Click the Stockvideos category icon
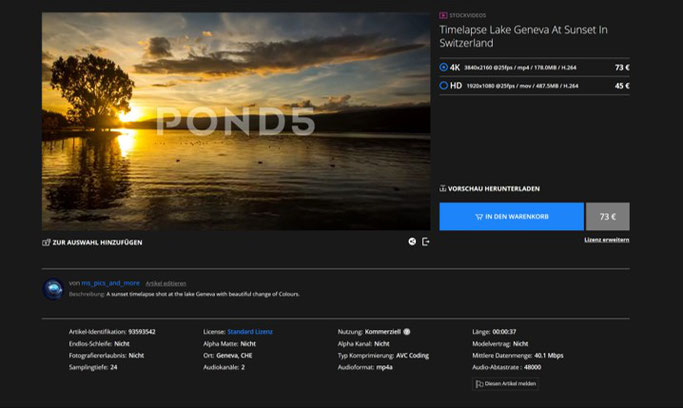Image resolution: width=683 pixels, height=408 pixels. tap(443, 15)
